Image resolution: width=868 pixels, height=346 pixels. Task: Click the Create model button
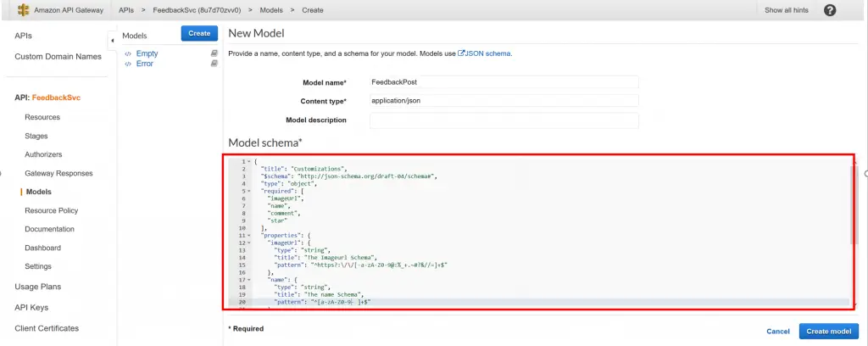(829, 331)
